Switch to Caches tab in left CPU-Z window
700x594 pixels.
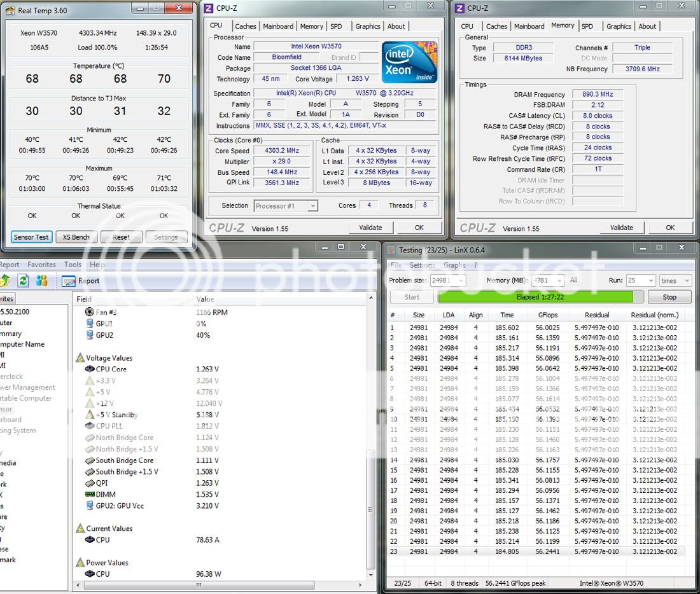coord(246,26)
